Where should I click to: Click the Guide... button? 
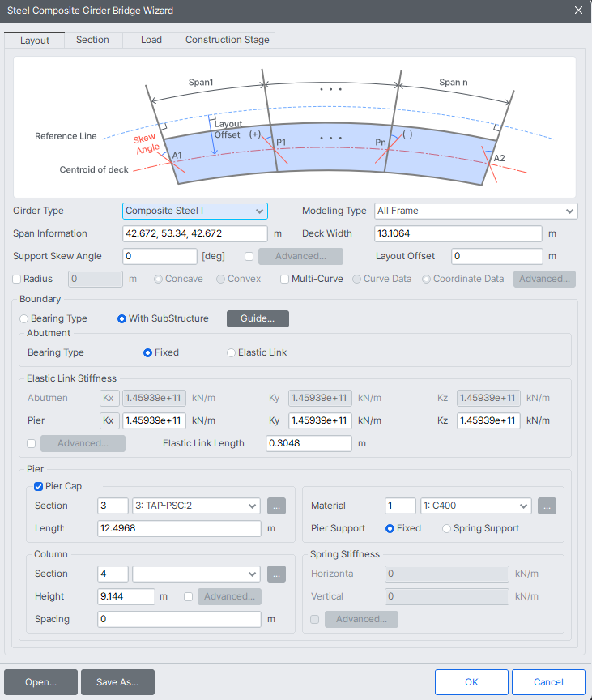click(258, 318)
